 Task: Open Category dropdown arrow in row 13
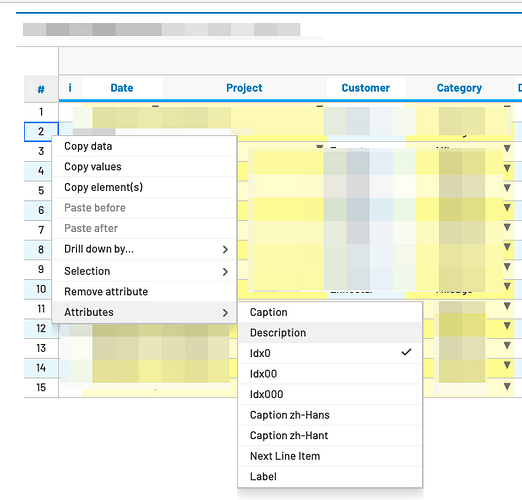tap(507, 345)
